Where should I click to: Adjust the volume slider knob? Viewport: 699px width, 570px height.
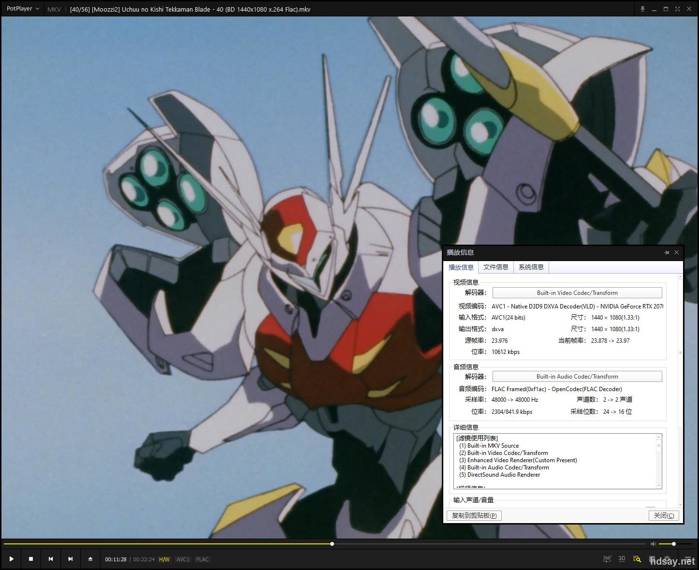tap(674, 544)
